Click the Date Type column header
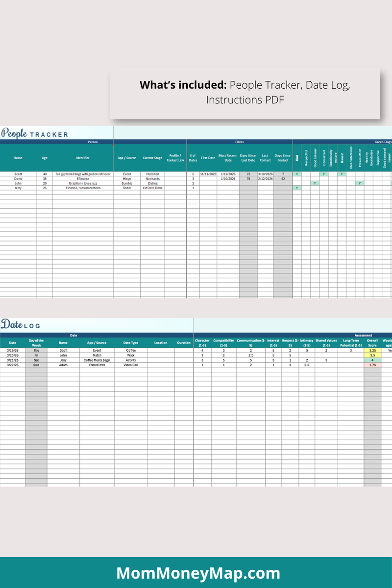 tap(131, 343)
